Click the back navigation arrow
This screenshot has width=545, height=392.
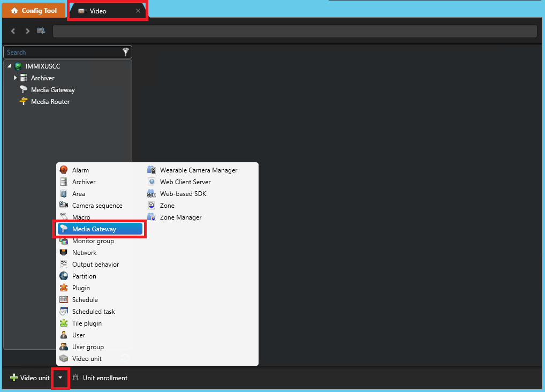(x=13, y=31)
